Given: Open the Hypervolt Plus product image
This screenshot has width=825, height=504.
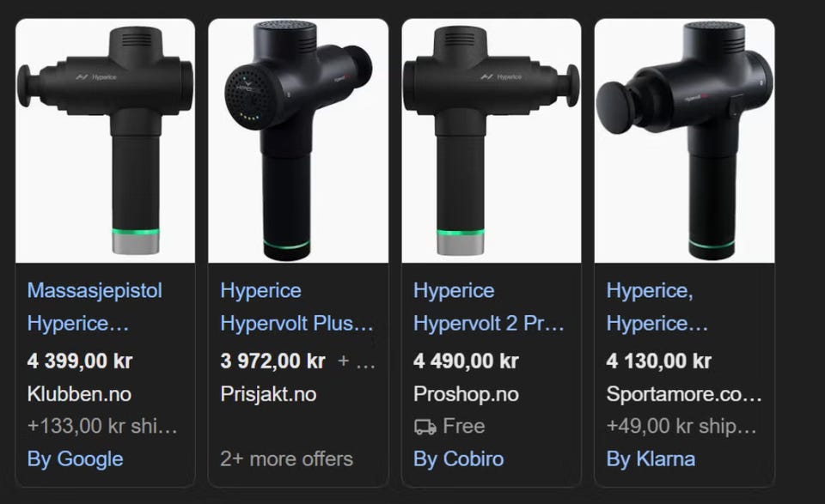Looking at the screenshot, I should [x=298, y=141].
